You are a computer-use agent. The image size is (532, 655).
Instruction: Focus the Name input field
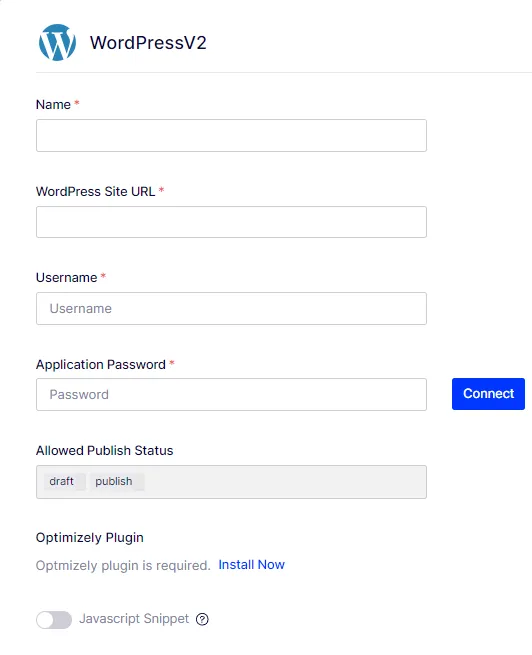tap(231, 135)
